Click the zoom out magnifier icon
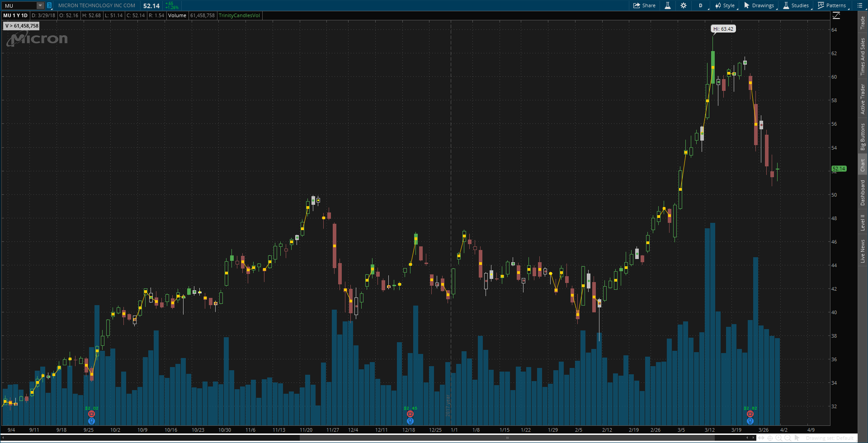The image size is (868, 443). point(788,438)
